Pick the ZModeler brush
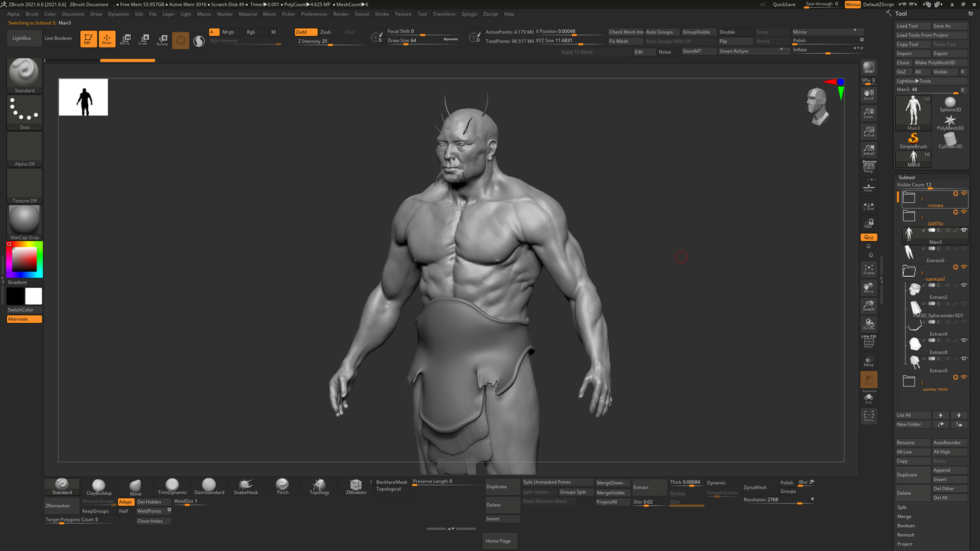The height and width of the screenshot is (551, 980). point(356,487)
